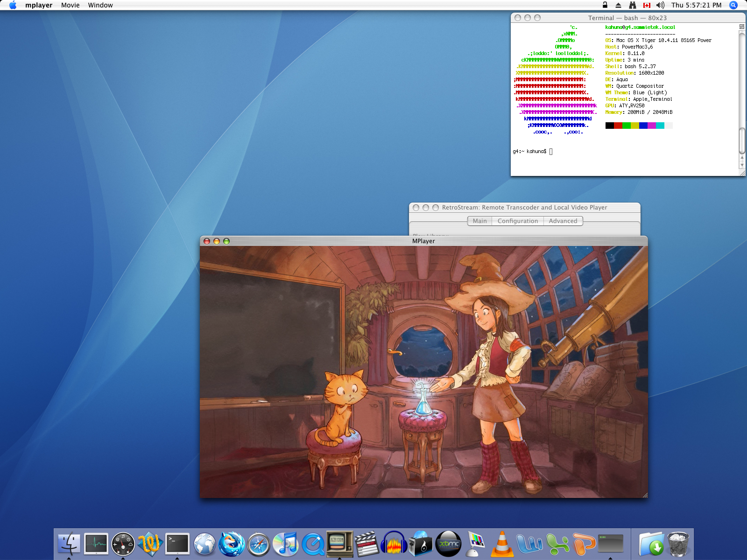
Task: Click the volume speaker menu bar icon
Action: click(660, 5)
